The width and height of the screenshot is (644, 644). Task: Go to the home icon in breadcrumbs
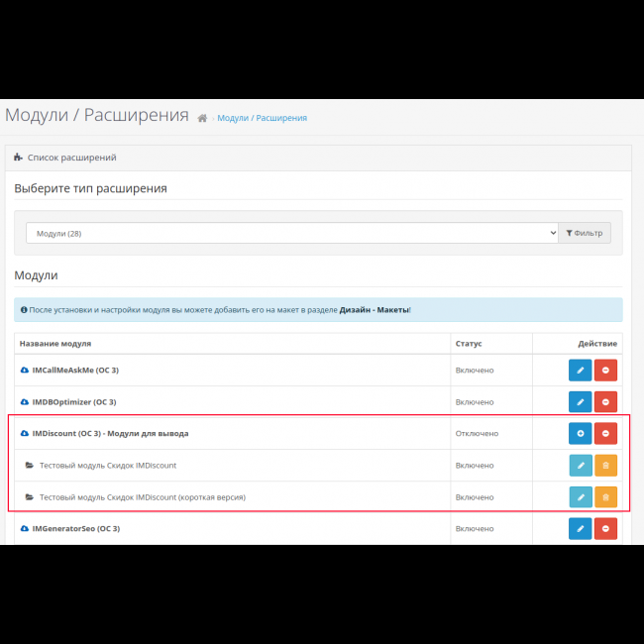(202, 118)
